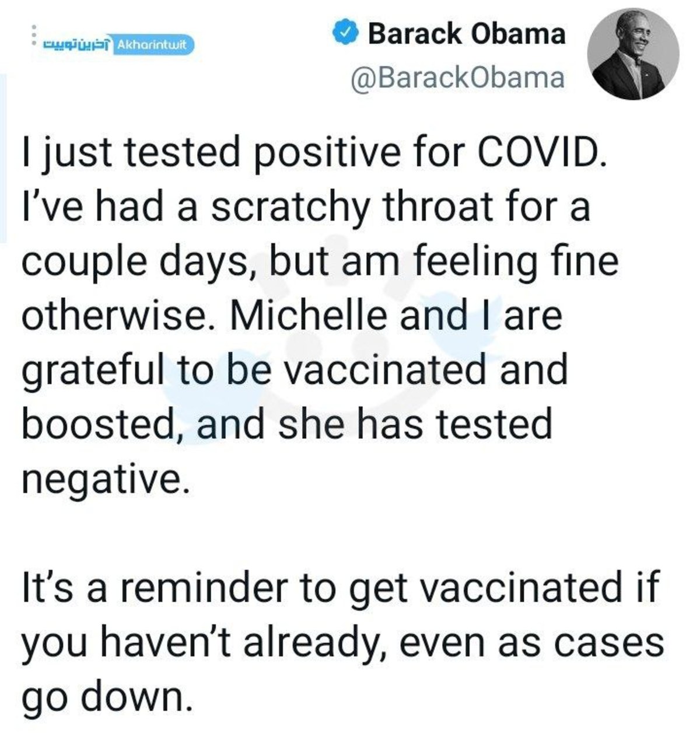Click 'It's a reminder' paragraph start
This screenshot has height=740, width=700.
tap(155, 588)
